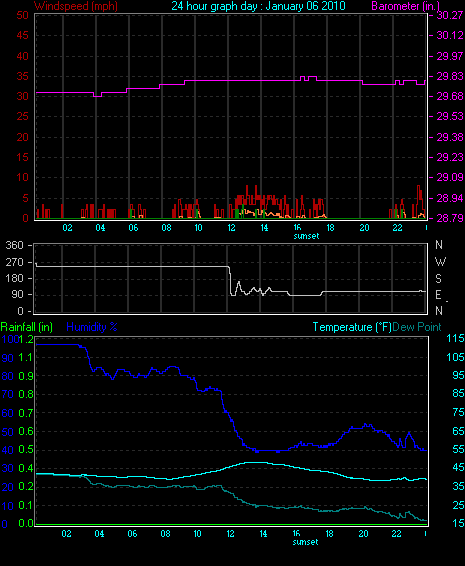
Task: Click the 360 wind direction scale value
Action: pos(14,245)
